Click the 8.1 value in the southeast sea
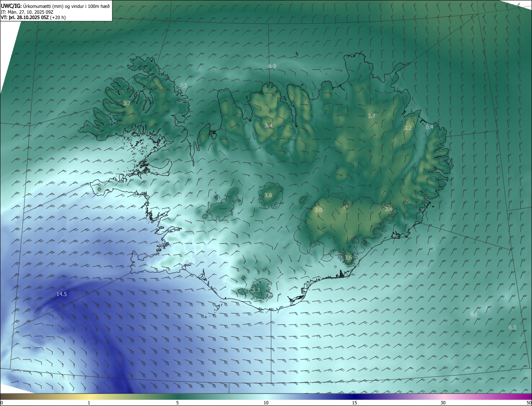 (x=473, y=315)
